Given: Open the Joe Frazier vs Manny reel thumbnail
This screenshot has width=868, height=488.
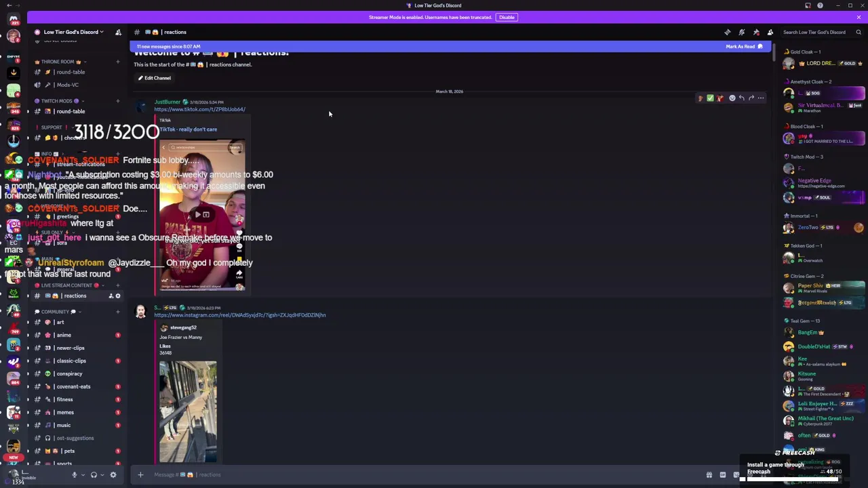Looking at the screenshot, I should click(188, 411).
